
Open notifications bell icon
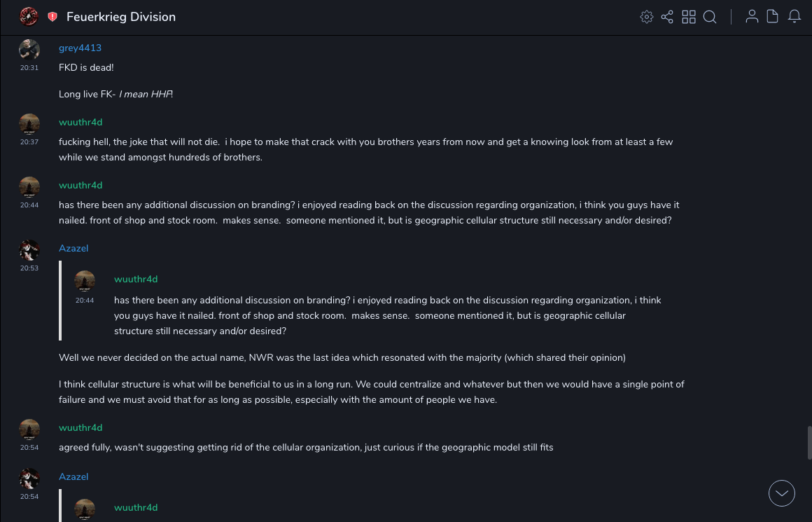coord(794,17)
